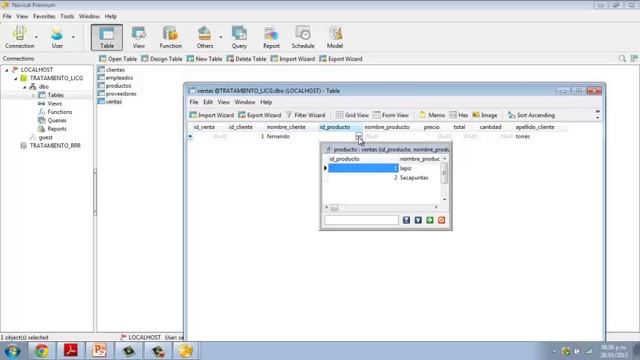This screenshot has width=640, height=360.
Task: Click main Export Wizard button
Action: pyautogui.click(x=341, y=59)
